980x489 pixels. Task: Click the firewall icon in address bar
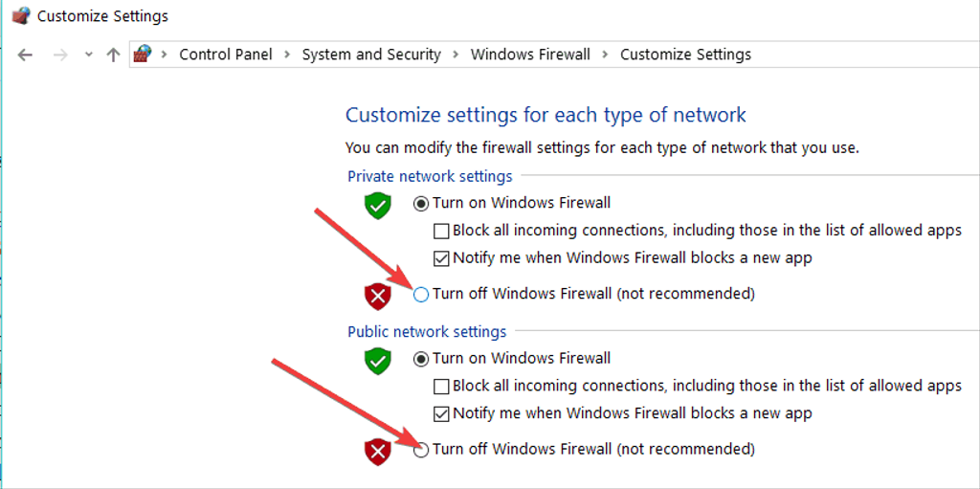click(144, 54)
